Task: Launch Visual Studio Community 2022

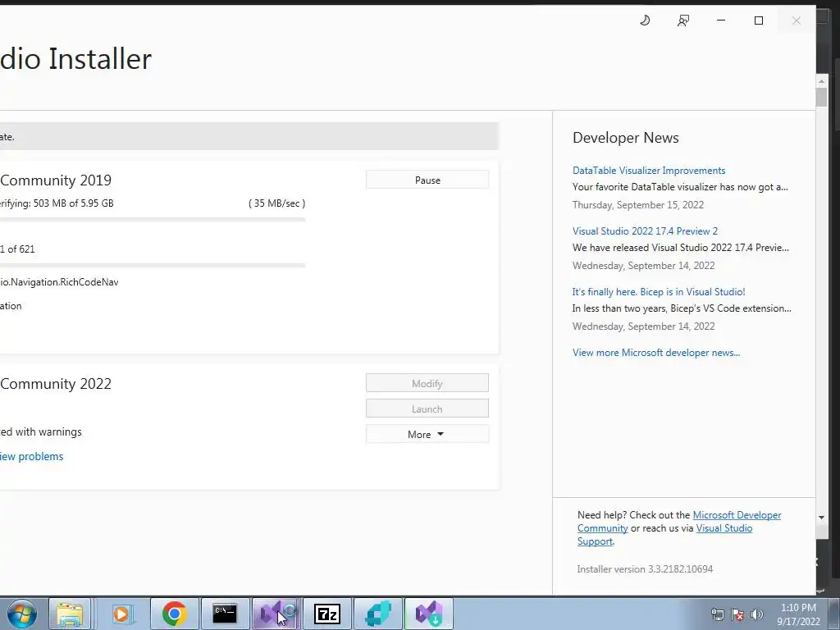Action: point(427,409)
